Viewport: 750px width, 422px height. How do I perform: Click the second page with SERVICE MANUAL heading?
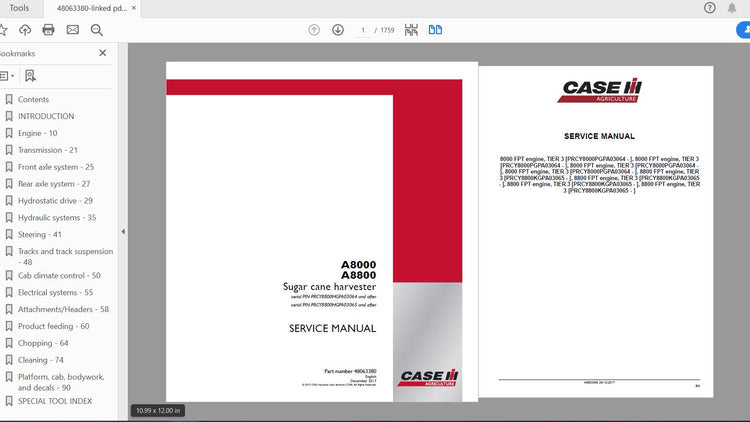[x=596, y=232]
